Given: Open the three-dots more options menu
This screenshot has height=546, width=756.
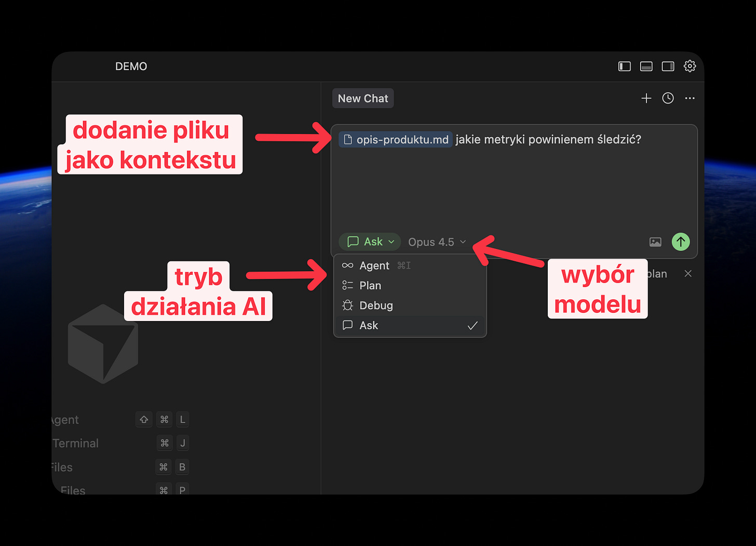Looking at the screenshot, I should [x=690, y=98].
